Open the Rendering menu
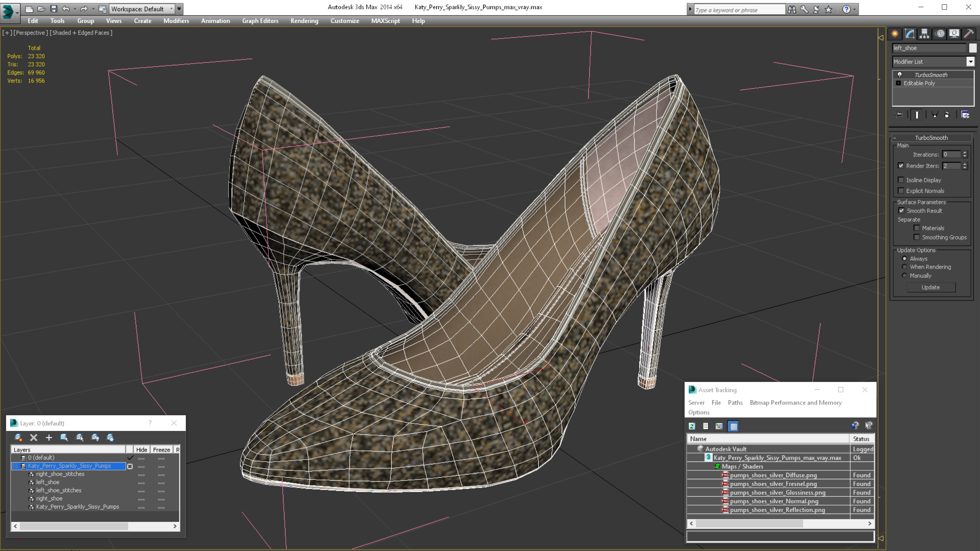The height and width of the screenshot is (551, 980). point(304,21)
